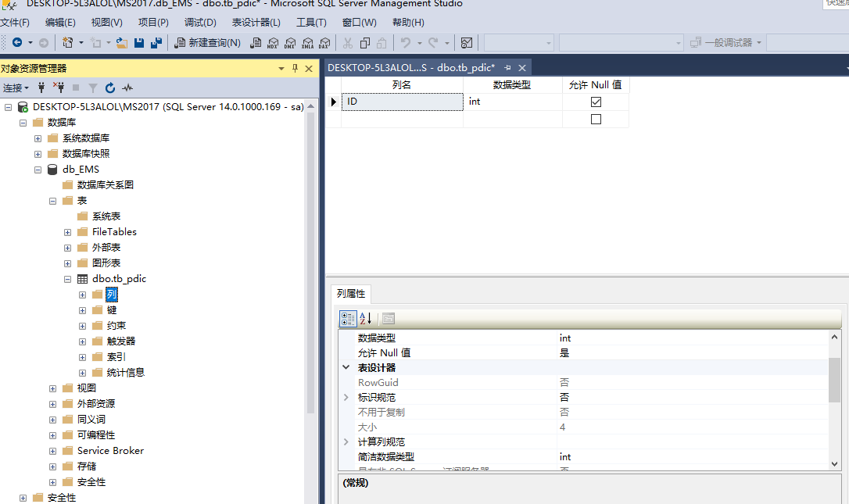
Task: Open a new MDX query
Action: coord(273,43)
